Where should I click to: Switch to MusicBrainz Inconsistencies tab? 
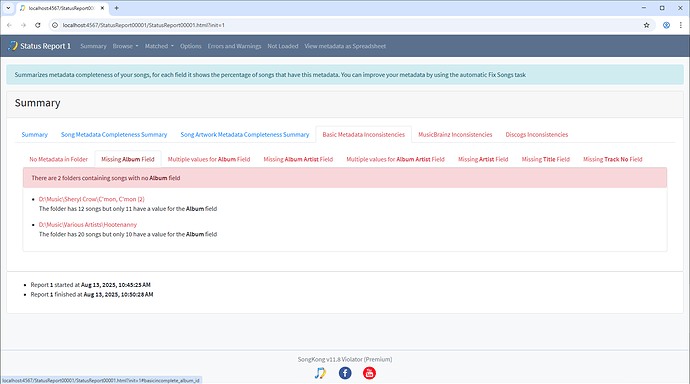coord(455,135)
